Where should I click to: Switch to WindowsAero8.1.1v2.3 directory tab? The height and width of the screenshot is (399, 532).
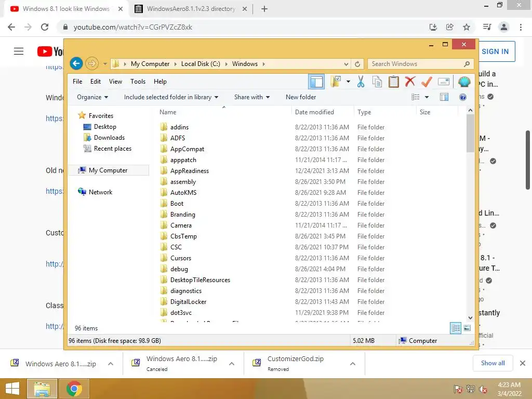click(x=191, y=9)
